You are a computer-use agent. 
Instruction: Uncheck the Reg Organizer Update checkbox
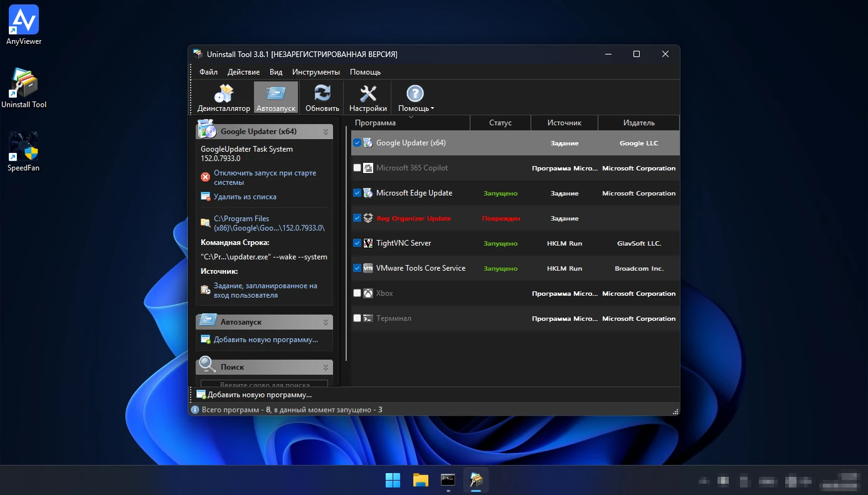coord(357,218)
